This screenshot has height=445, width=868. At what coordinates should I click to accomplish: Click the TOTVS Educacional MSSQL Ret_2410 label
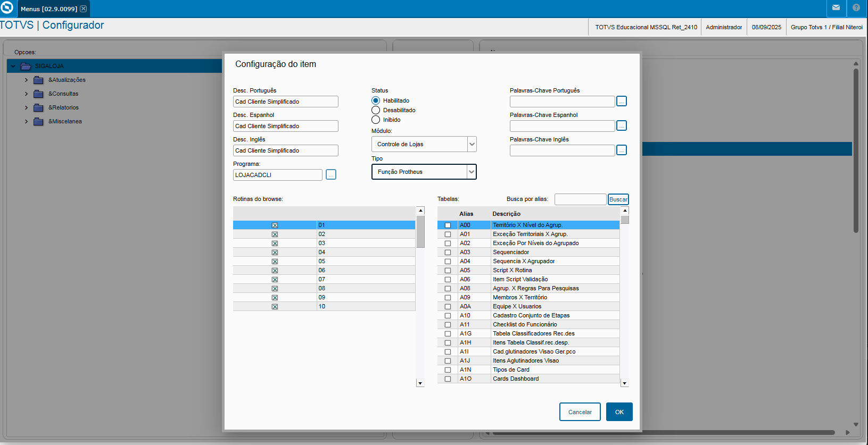(646, 27)
